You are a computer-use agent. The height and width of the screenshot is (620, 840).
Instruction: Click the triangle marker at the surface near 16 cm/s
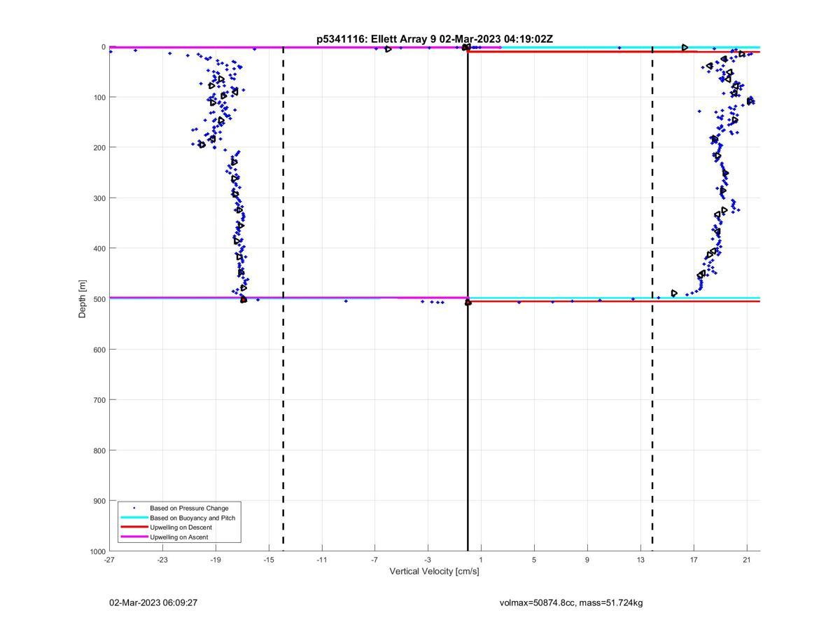pyautogui.click(x=685, y=48)
